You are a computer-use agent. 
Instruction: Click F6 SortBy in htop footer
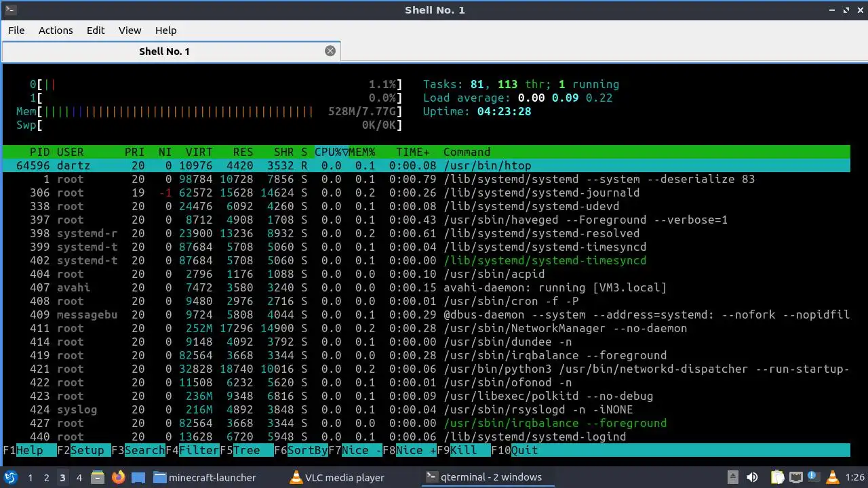pos(301,450)
